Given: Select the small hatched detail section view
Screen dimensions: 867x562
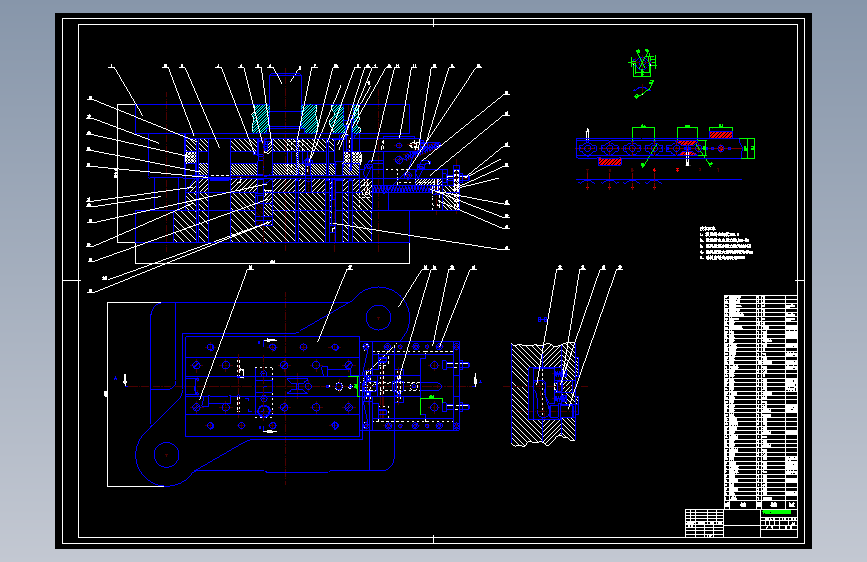Looking at the screenshot, I should tap(545, 394).
